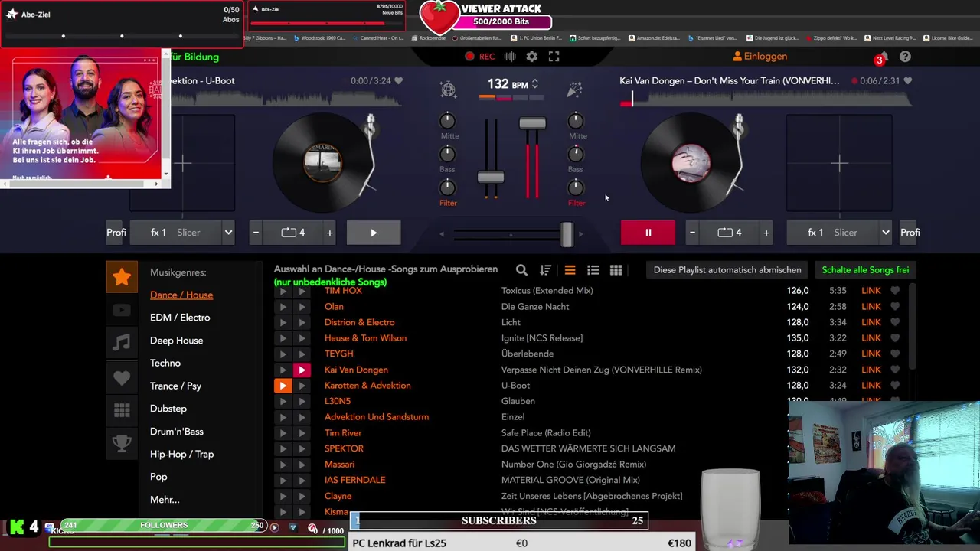Select the EDM / Electro genre
Screen dimensions: 980x551
click(x=180, y=318)
